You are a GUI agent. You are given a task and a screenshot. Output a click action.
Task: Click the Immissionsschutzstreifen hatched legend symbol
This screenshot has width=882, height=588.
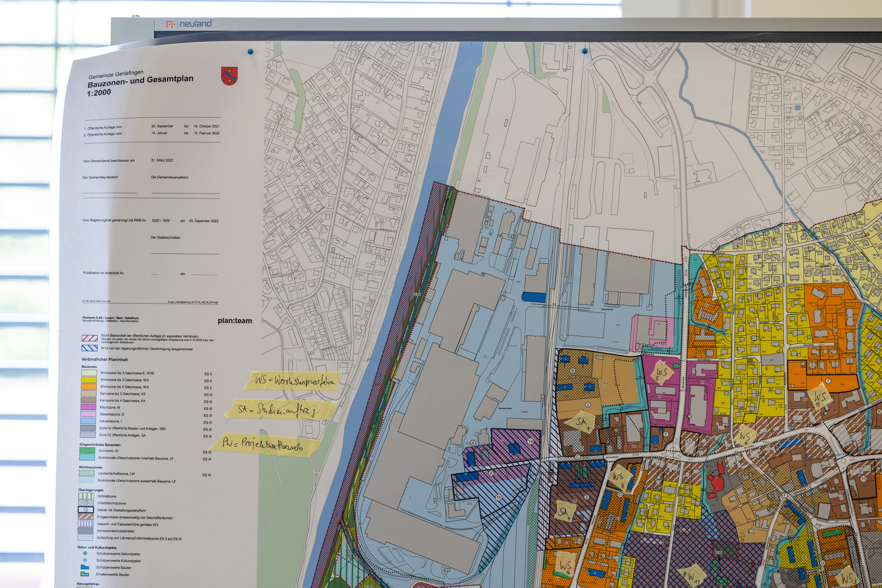tap(85, 531)
